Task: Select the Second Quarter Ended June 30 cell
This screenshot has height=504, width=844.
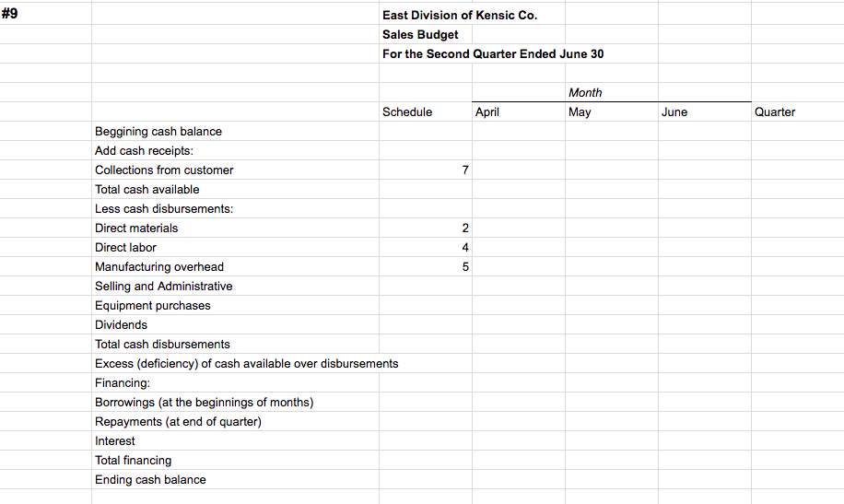Action: [x=493, y=54]
